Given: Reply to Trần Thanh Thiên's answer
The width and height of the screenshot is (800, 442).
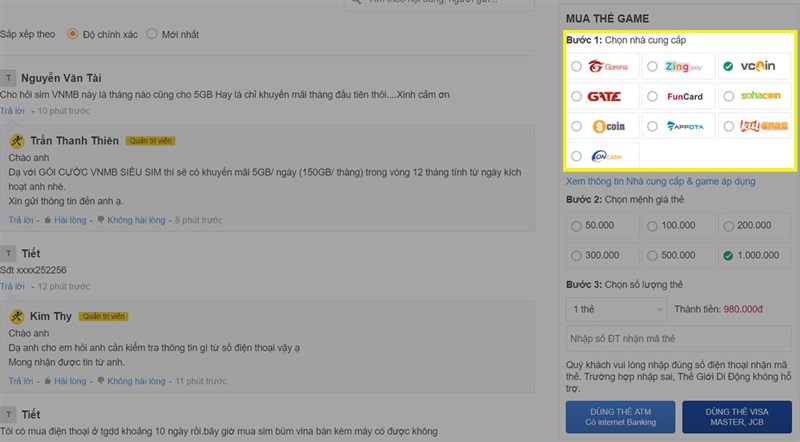Looking at the screenshot, I should [x=21, y=220].
